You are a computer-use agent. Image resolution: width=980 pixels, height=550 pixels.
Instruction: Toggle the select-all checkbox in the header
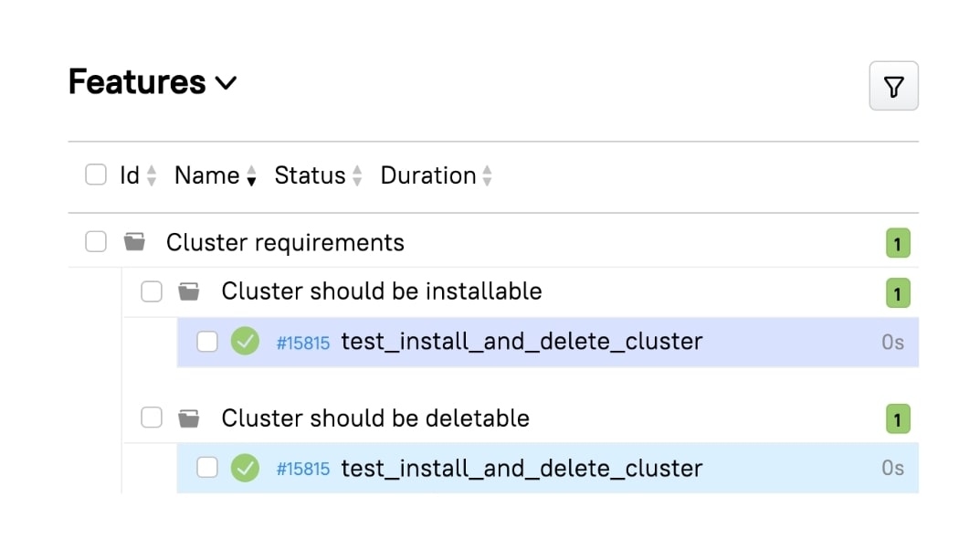click(96, 175)
